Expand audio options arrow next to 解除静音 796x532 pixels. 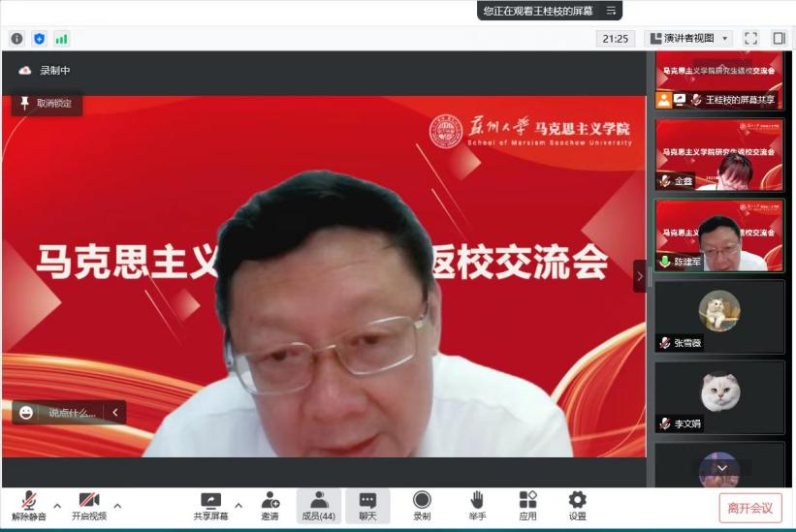(x=57, y=506)
